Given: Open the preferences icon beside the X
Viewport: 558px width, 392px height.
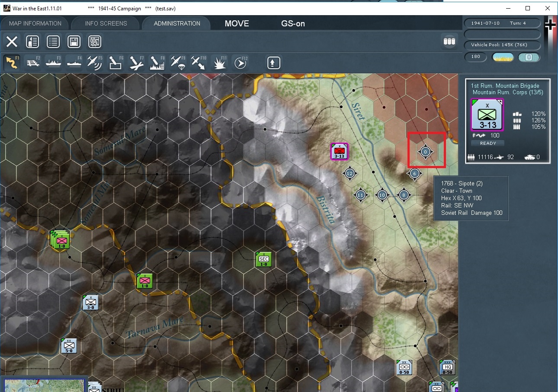Looking at the screenshot, I should tap(32, 41).
